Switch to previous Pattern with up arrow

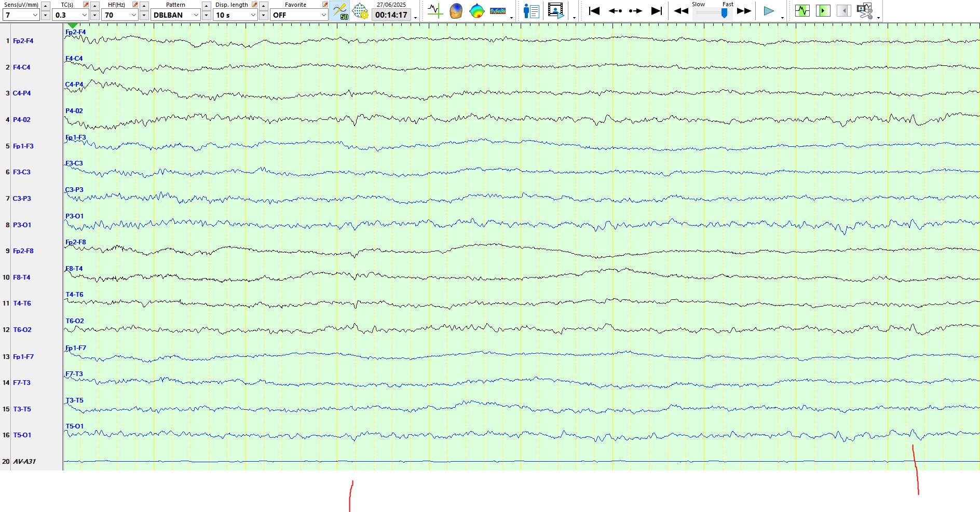206,6
